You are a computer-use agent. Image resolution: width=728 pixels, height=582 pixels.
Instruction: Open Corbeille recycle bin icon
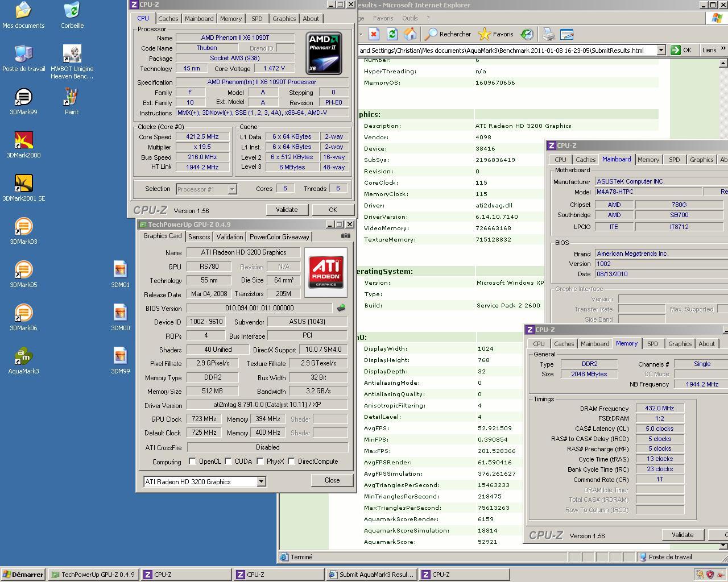pyautogui.click(x=72, y=15)
